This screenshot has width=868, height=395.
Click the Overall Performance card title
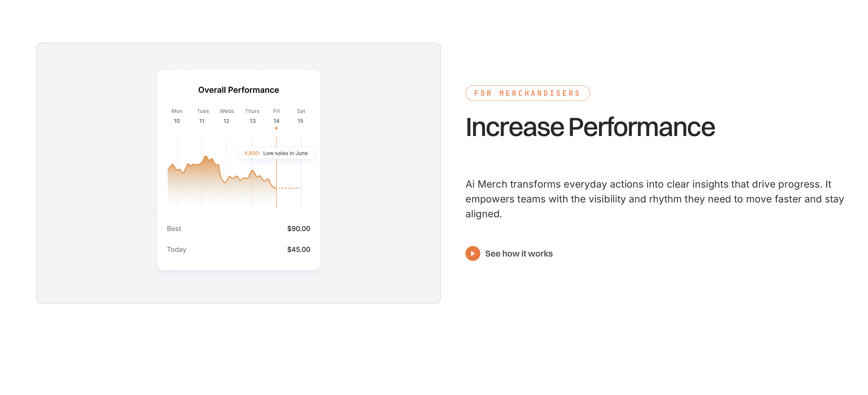239,90
